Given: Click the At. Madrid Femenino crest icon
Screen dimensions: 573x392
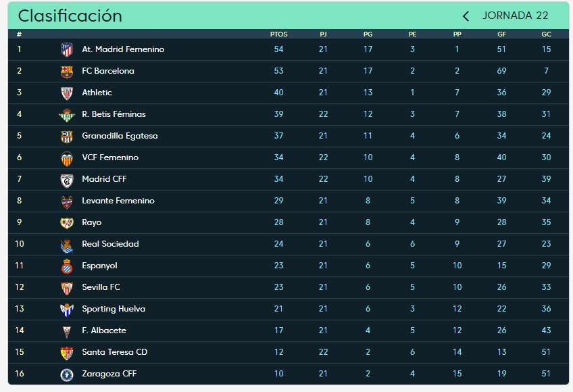Looking at the screenshot, I should click(67, 49).
